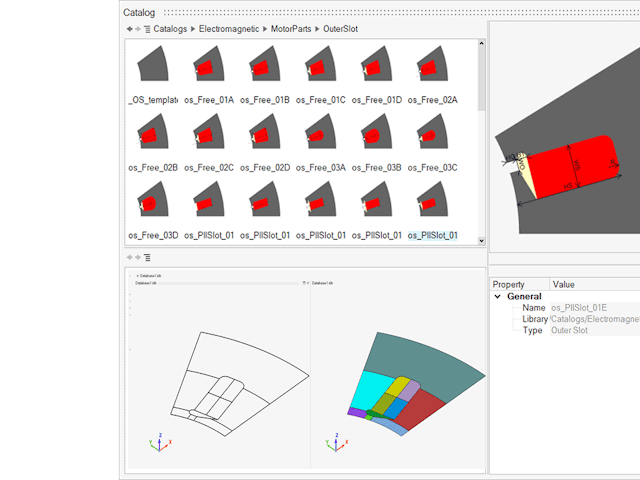This screenshot has height=480, width=640.
Task: Click the lower panel back arrow icon
Action: [129, 257]
